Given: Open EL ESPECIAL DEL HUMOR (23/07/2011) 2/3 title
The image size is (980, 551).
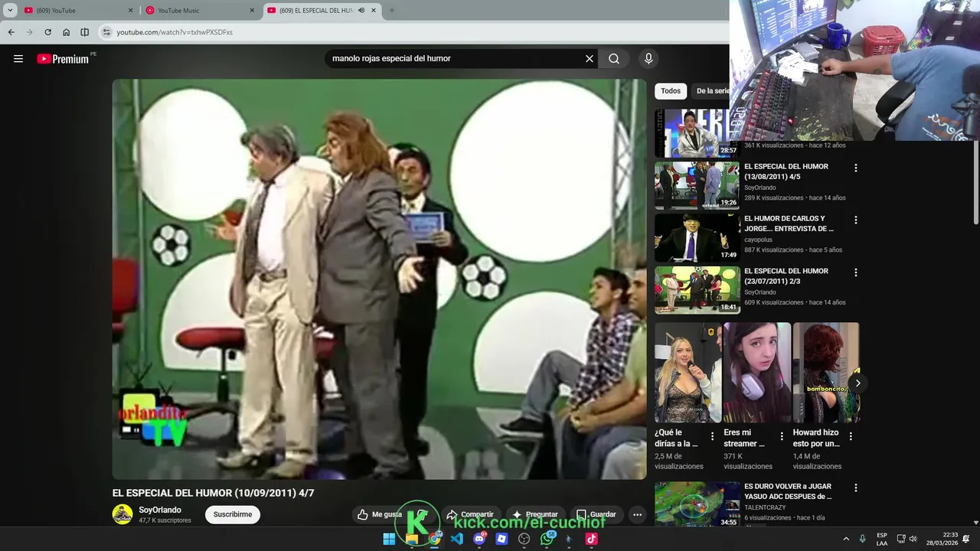Looking at the screenshot, I should 786,275.
